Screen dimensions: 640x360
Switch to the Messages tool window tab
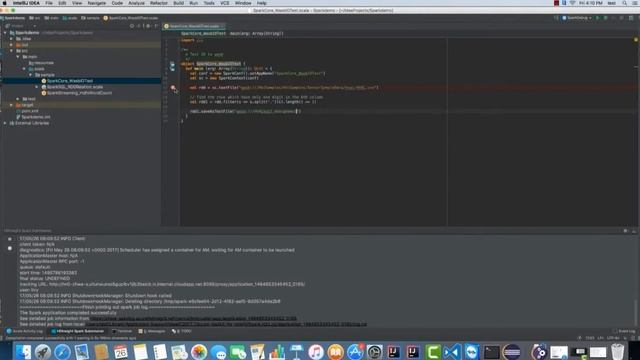point(152,331)
